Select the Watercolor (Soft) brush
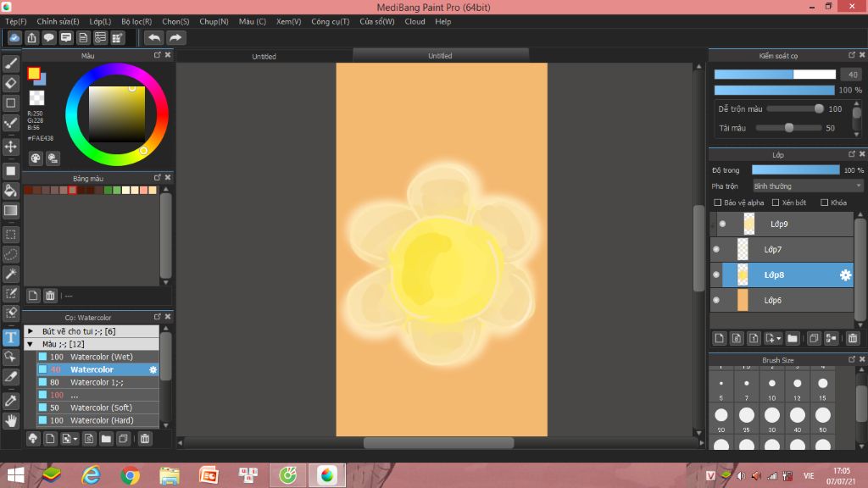 tap(98, 408)
